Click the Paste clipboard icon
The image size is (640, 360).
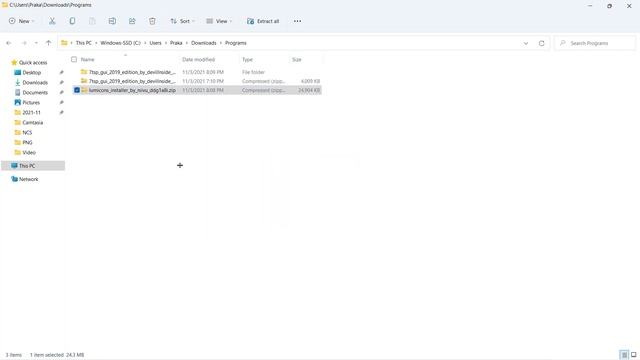pyautogui.click(x=92, y=21)
